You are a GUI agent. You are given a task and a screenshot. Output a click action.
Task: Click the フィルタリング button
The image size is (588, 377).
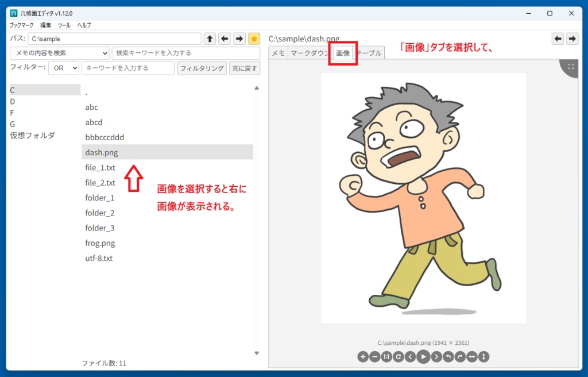click(x=202, y=68)
